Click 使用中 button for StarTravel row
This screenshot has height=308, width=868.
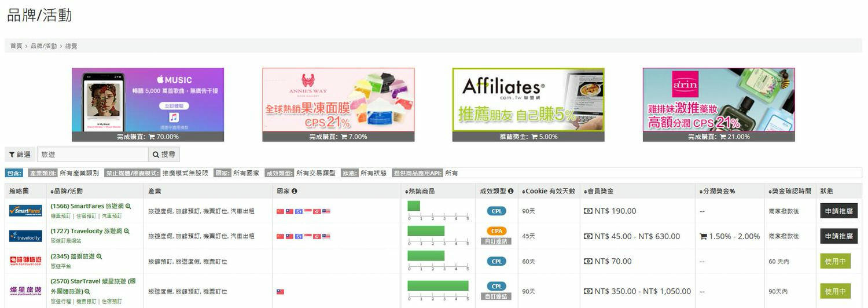tap(835, 291)
